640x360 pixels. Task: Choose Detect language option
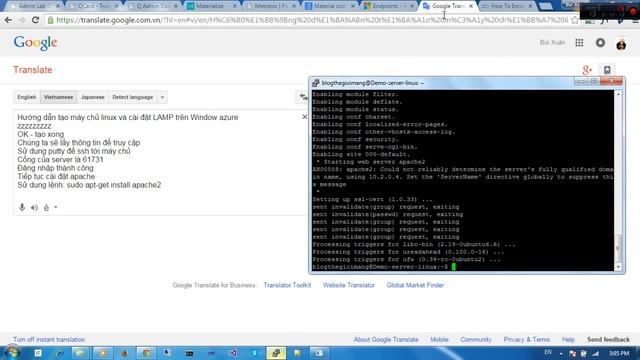coord(133,97)
